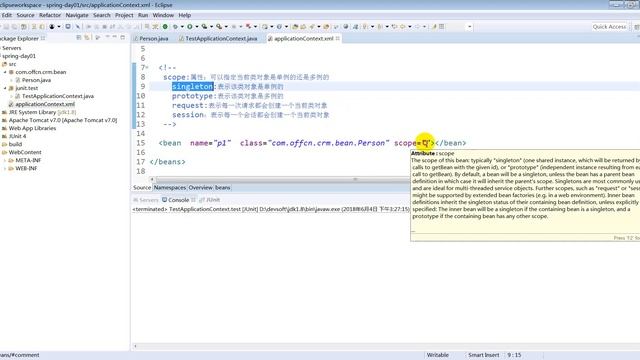
Task: Open the Help menu
Action: point(184,15)
